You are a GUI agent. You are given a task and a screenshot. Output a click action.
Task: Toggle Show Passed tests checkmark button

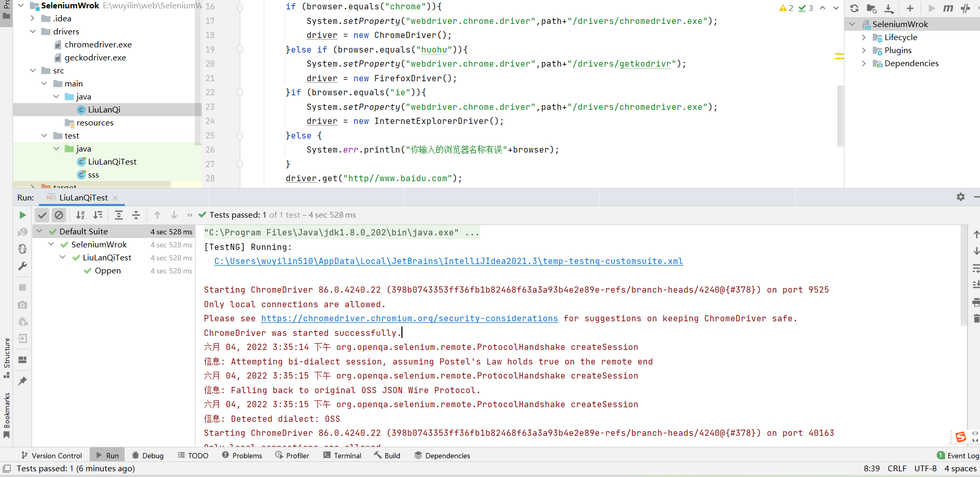(x=42, y=215)
